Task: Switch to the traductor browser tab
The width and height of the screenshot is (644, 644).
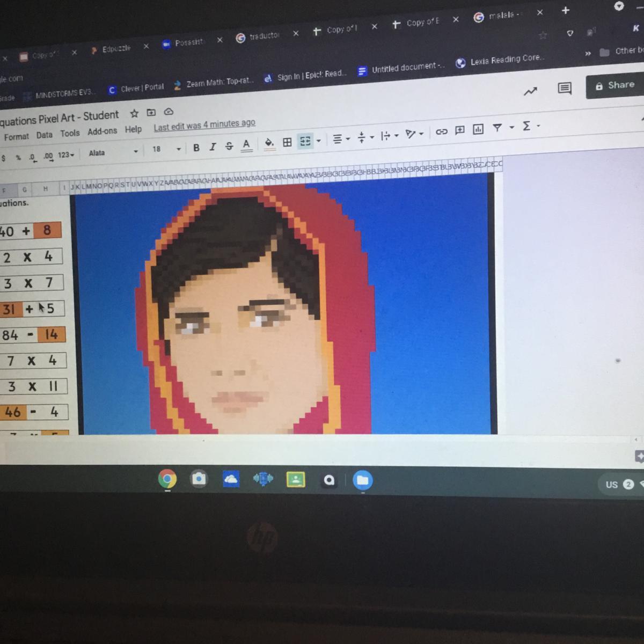Action: point(265,36)
